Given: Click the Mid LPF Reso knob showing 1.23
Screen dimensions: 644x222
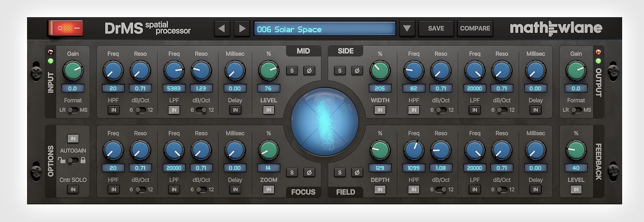Looking at the screenshot, I should pyautogui.click(x=201, y=71).
